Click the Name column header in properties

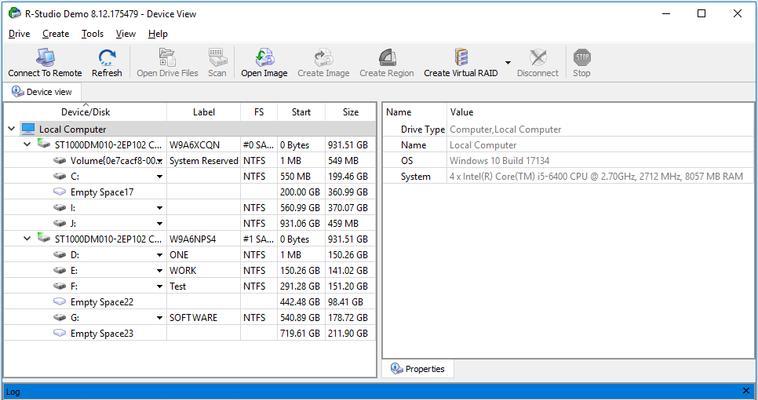[415, 112]
